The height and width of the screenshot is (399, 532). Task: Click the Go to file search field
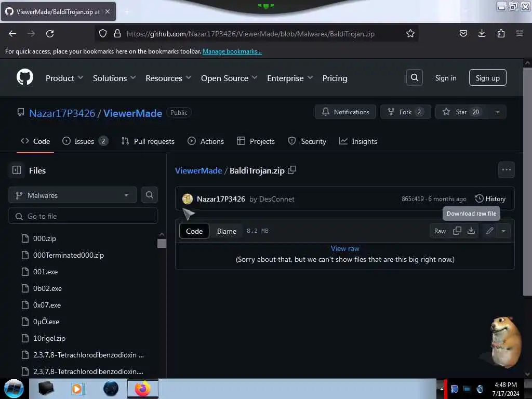(83, 216)
